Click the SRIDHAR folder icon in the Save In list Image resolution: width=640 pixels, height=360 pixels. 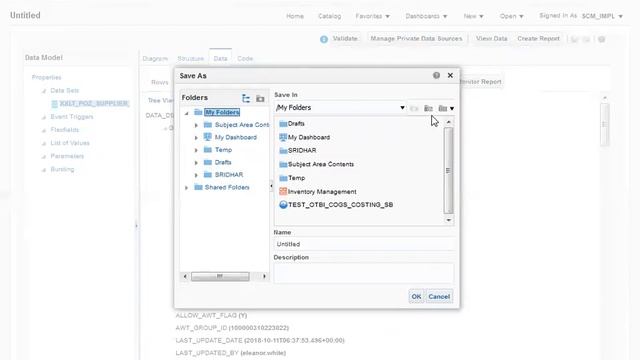[283, 151]
